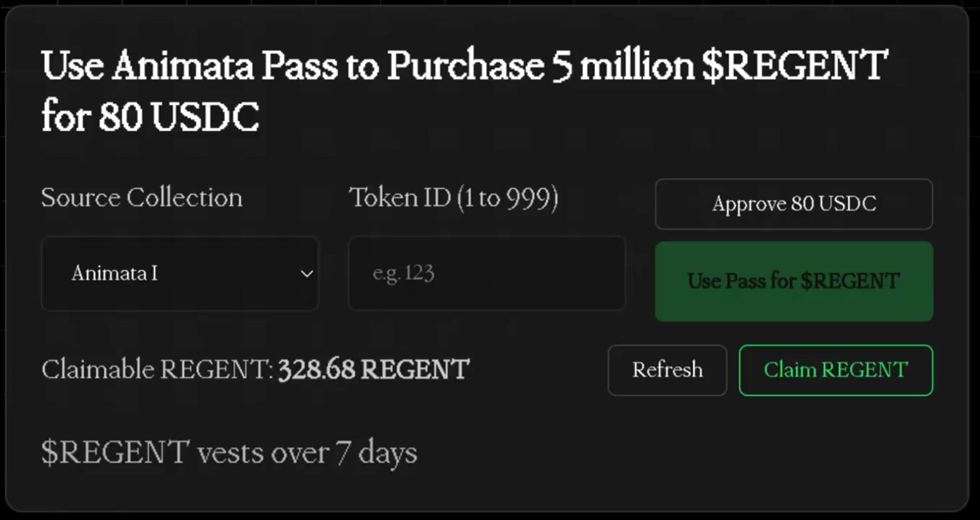Click the "Source Collection" label
The image size is (980, 520).
(x=142, y=198)
